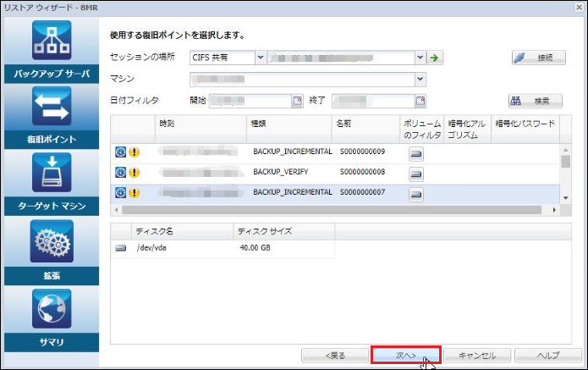The image size is (588, 370).
Task: Expand the マシン dropdown
Action: tap(420, 80)
